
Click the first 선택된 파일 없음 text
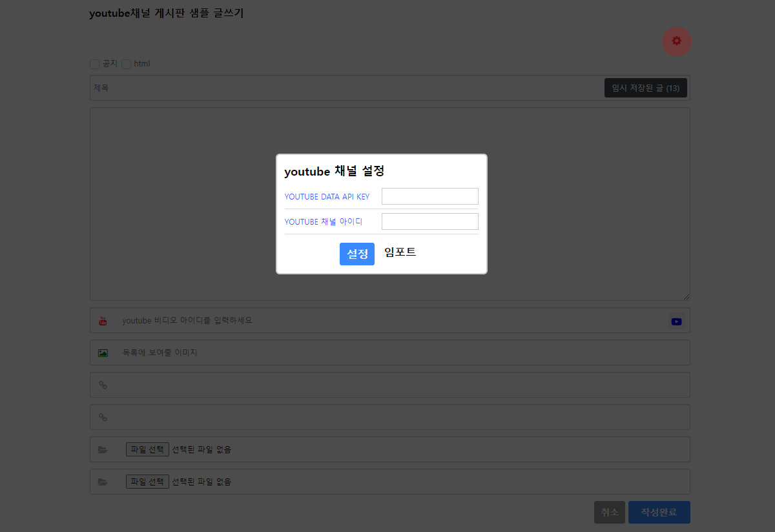click(201, 450)
